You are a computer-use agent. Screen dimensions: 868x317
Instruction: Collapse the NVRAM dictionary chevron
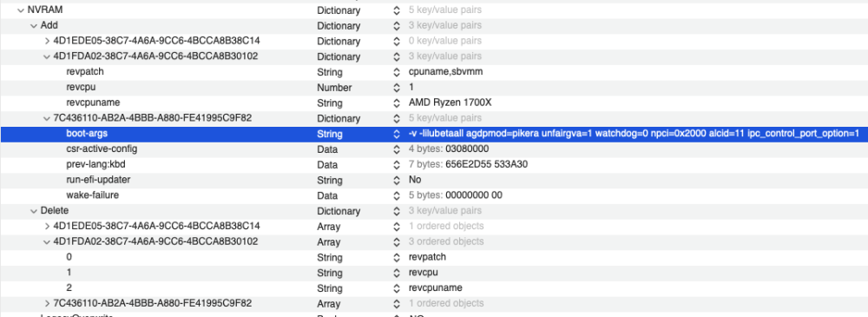coord(21,10)
